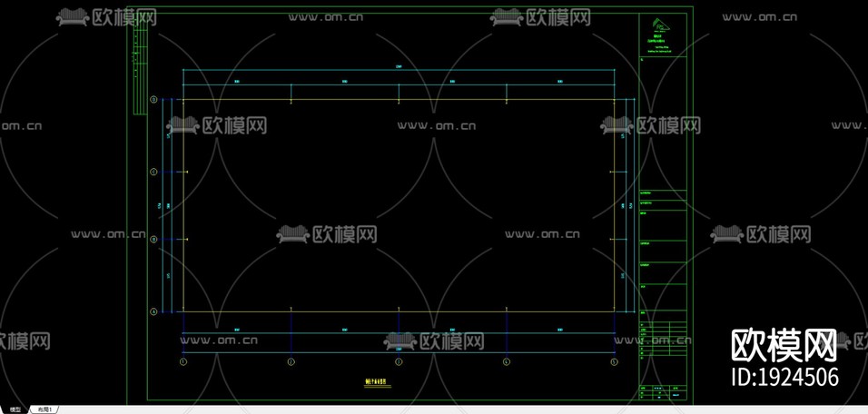Switch to the 模型 model tab
Image resolution: width=868 pixels, height=414 pixels.
pos(15,409)
